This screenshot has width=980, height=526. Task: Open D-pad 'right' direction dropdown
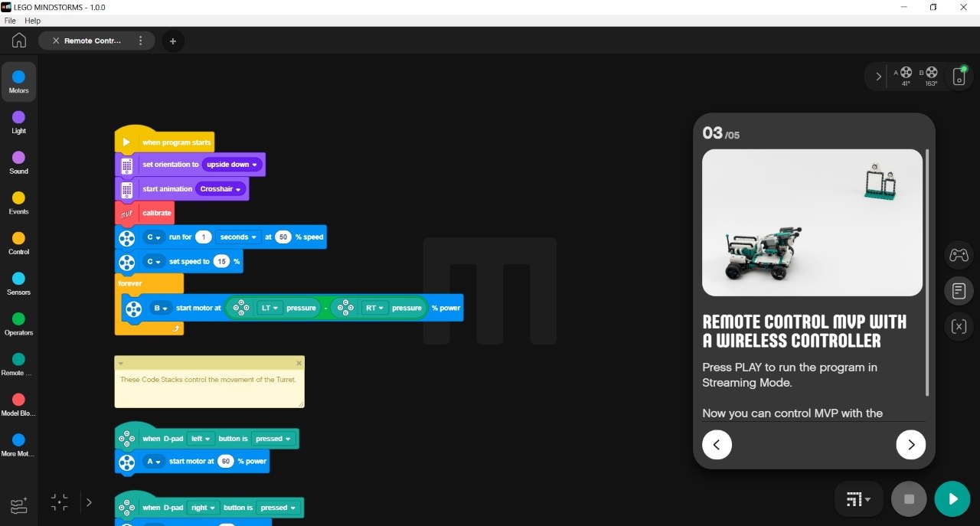(x=203, y=508)
